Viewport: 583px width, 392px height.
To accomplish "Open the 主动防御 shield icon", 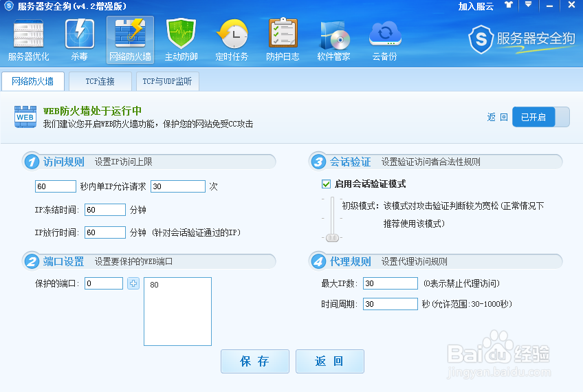I will click(181, 40).
